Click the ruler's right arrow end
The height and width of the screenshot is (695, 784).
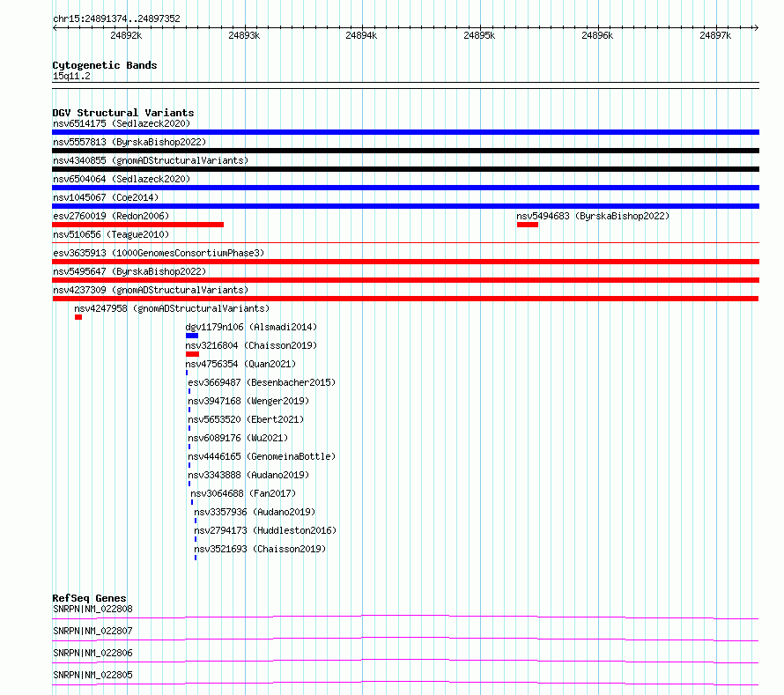[756, 28]
